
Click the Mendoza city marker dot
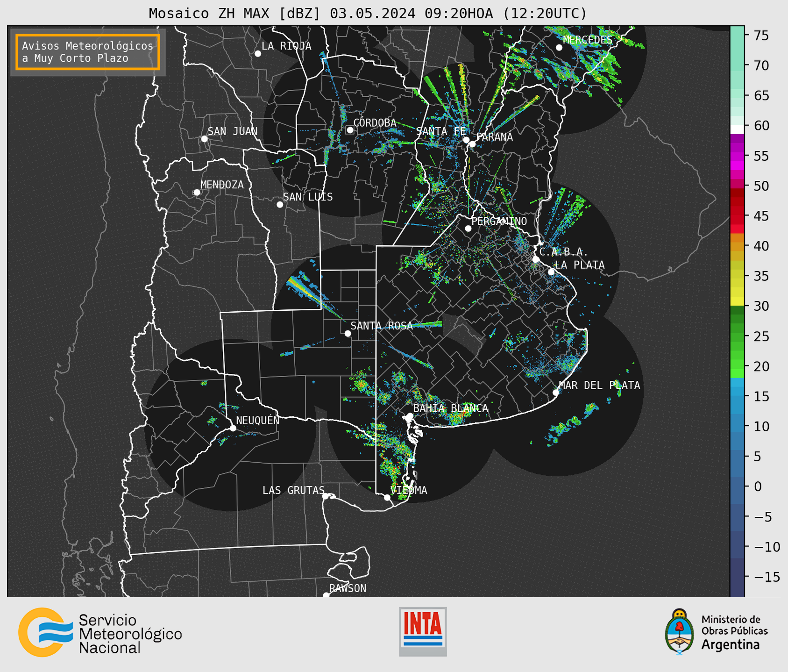click(x=197, y=193)
